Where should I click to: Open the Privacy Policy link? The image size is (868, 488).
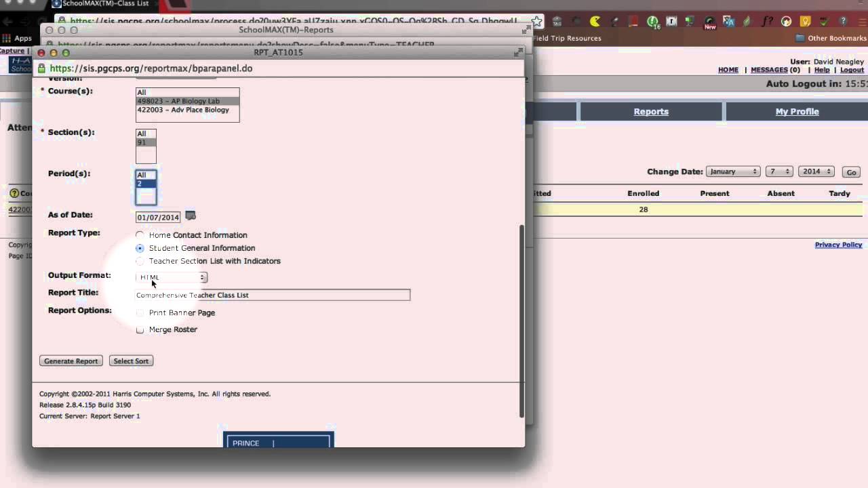point(838,245)
